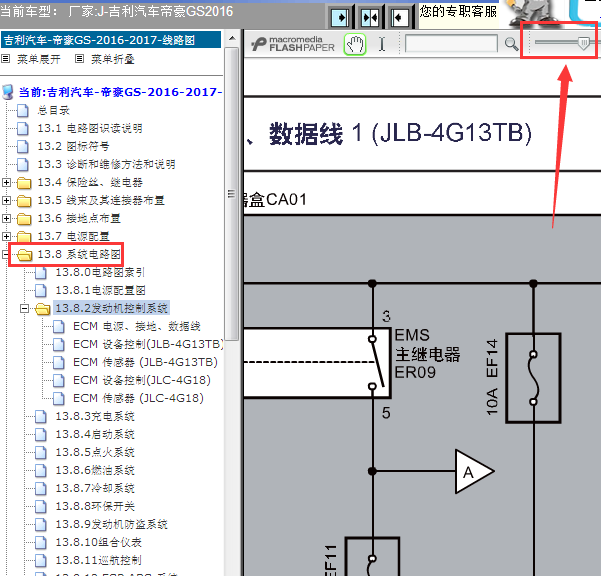Screen dimensions: 601x576
Task: Open 13.8.9发动机防盗系统
Action: pos(111,525)
